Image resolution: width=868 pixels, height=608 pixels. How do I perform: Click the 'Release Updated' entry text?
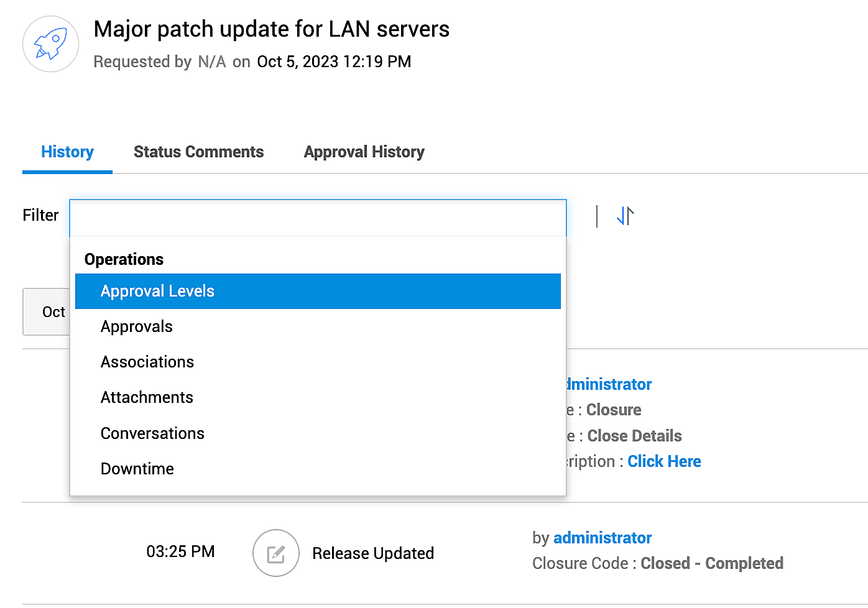pyautogui.click(x=373, y=553)
